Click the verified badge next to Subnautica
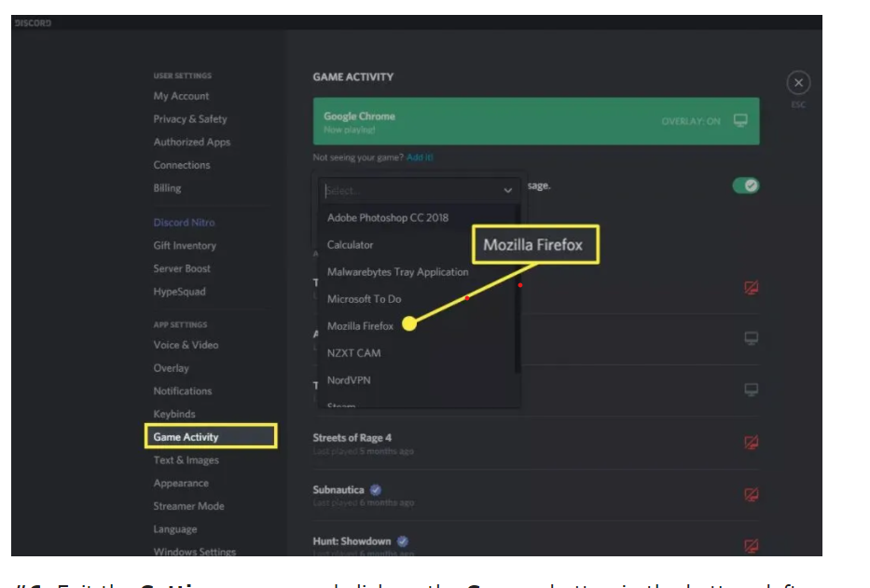The height and width of the screenshot is (588, 870). click(x=376, y=490)
